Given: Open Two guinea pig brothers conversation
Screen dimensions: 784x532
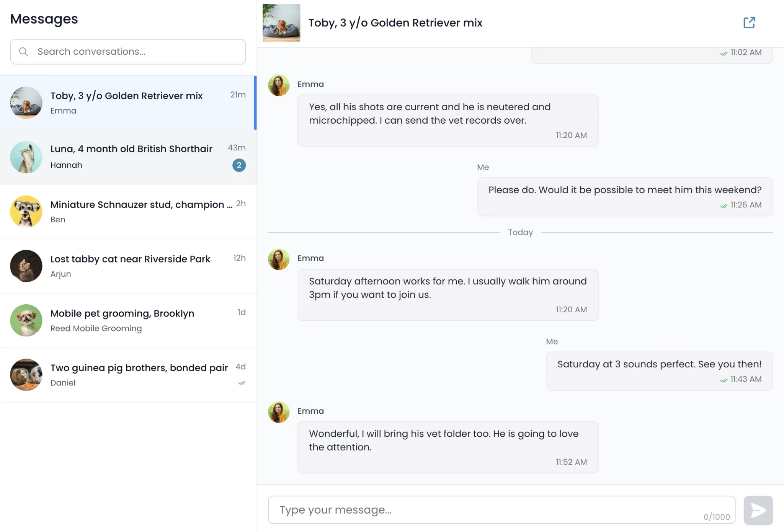Looking at the screenshot, I should 128,375.
